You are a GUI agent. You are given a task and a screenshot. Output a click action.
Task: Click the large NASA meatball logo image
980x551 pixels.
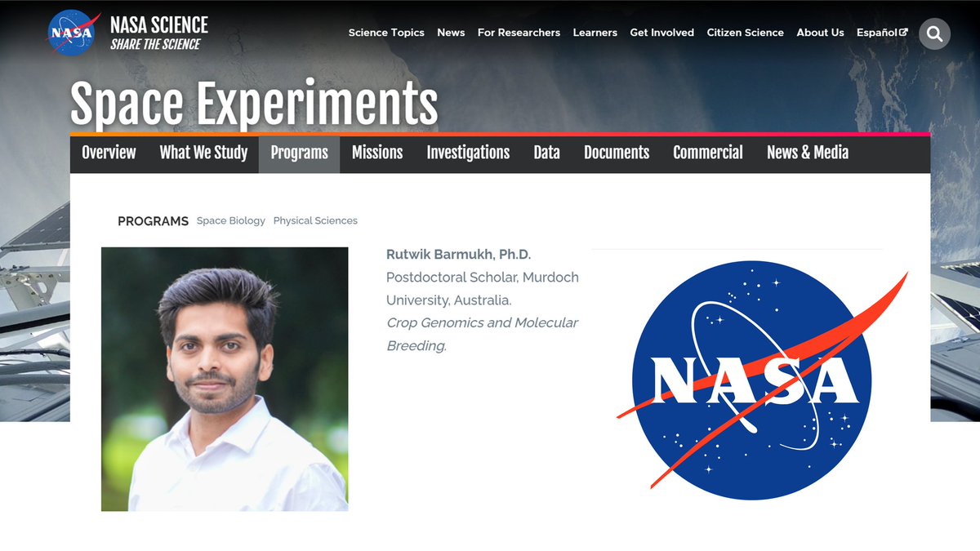pos(762,380)
